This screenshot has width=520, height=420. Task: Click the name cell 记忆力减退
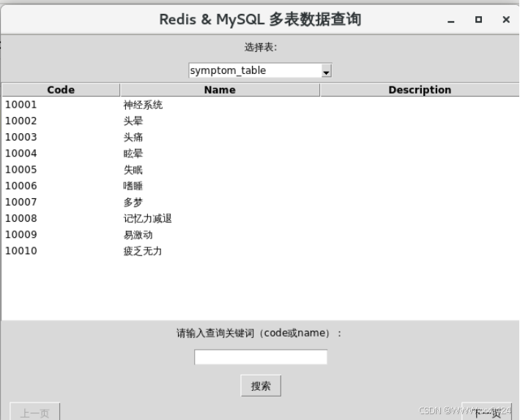pos(147,219)
